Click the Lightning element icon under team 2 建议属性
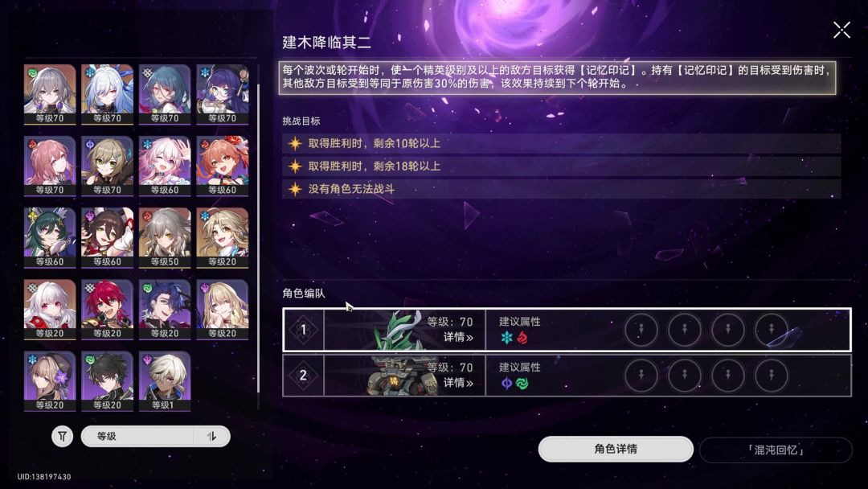 coord(506,383)
